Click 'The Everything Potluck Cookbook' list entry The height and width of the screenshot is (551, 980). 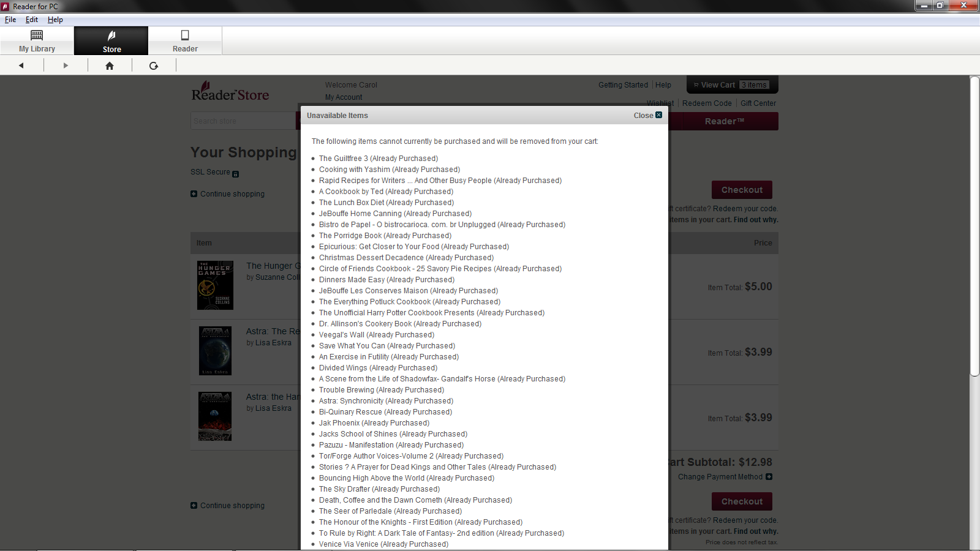point(410,302)
